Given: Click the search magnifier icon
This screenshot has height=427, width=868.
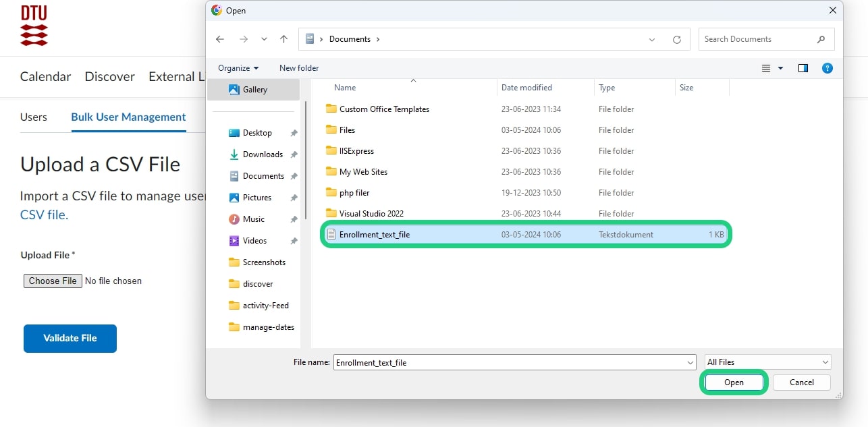Looking at the screenshot, I should tap(821, 39).
